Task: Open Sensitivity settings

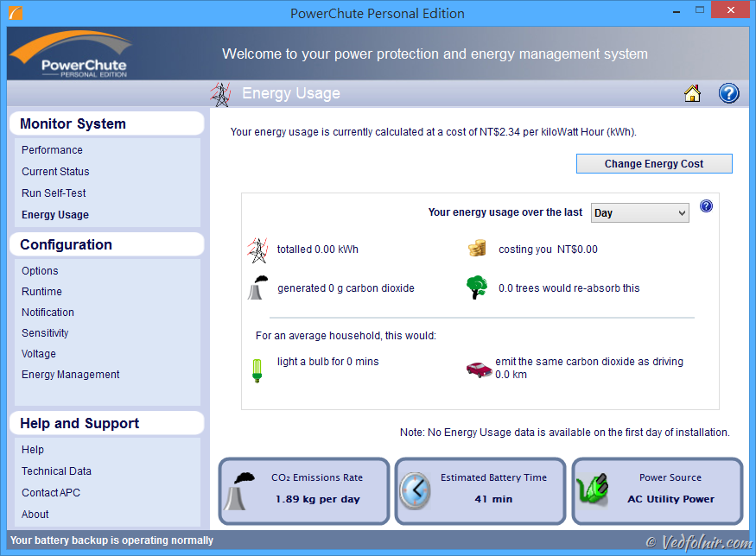Action: tap(45, 333)
